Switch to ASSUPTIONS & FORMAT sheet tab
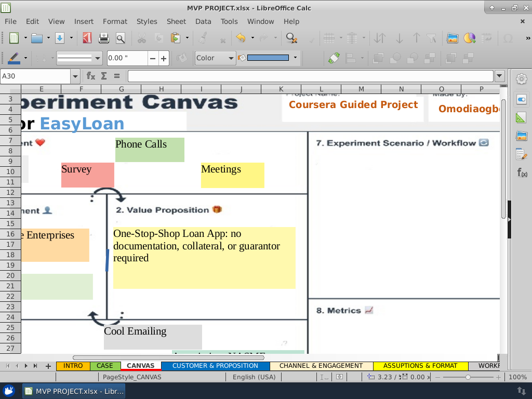Screen dimensions: 532x399 pyautogui.click(x=420, y=366)
